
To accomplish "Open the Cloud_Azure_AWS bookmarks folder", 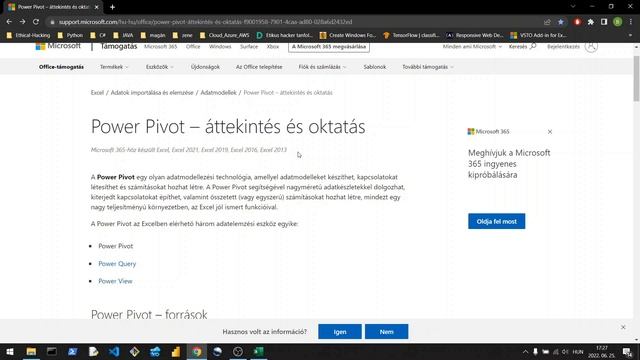I will [224, 36].
